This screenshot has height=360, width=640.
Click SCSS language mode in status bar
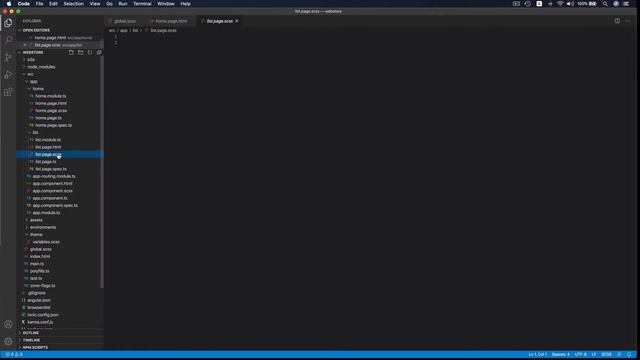point(606,354)
